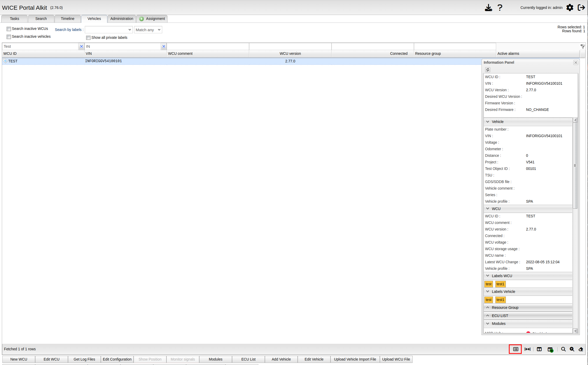This screenshot has height=365, width=588.
Task: Open the Administration tab
Action: [122, 19]
